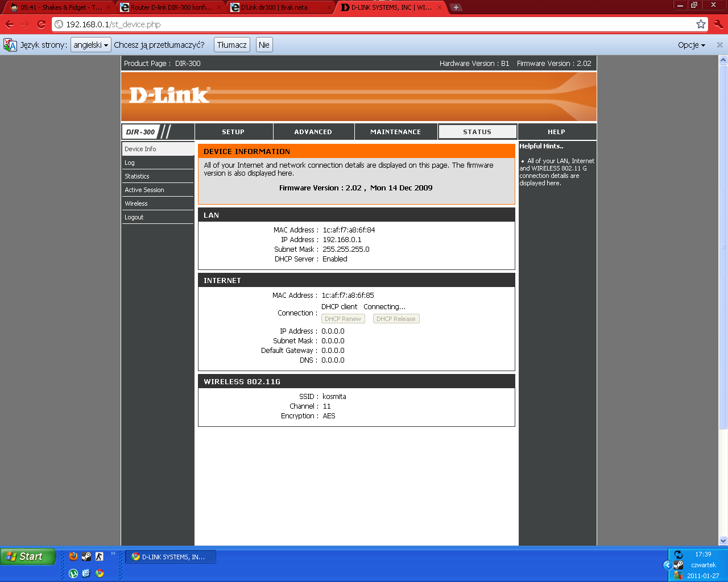
Task: Open the Log page in the sidebar
Action: tap(158, 163)
